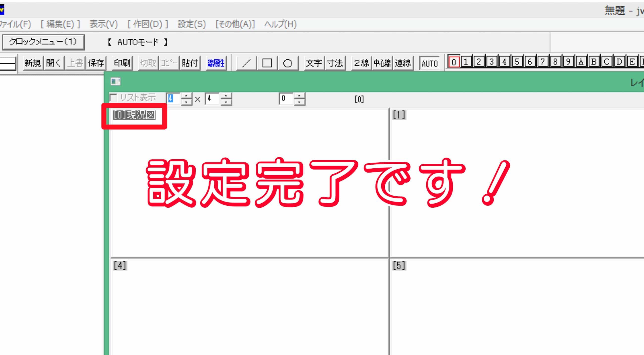The image size is (644, 355).
Task: Toggle layer group button 0
Action: (x=454, y=62)
